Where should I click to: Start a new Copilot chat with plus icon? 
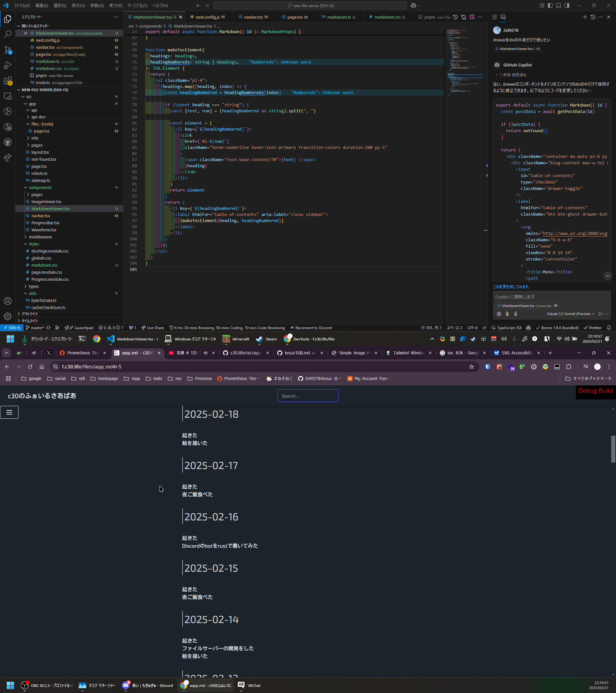585,17
